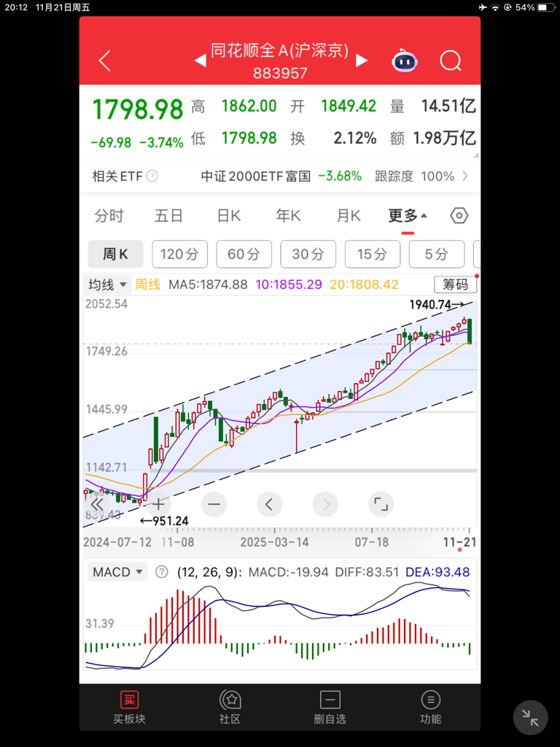The width and height of the screenshot is (560, 747).
Task: Switch to 年K tab
Action: pos(288,216)
